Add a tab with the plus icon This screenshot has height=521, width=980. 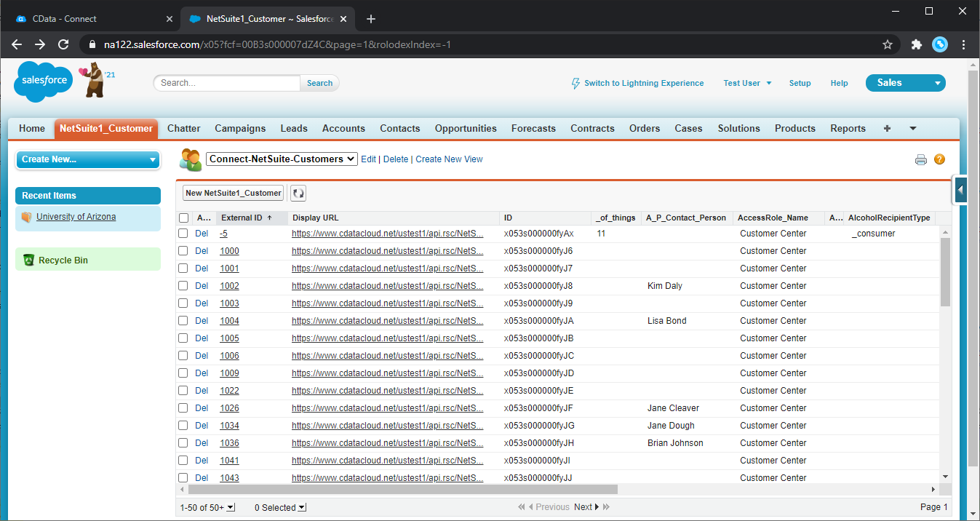pyautogui.click(x=887, y=128)
